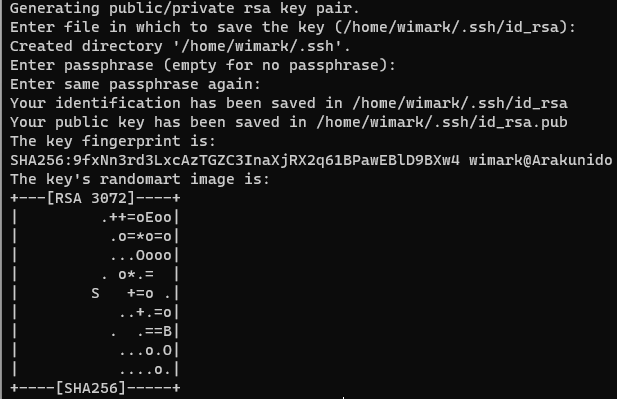Screen dimensions: 617x399
Task: Click the /home/wimark/.ssh/id_rsa.pub path
Action: (x=442, y=122)
